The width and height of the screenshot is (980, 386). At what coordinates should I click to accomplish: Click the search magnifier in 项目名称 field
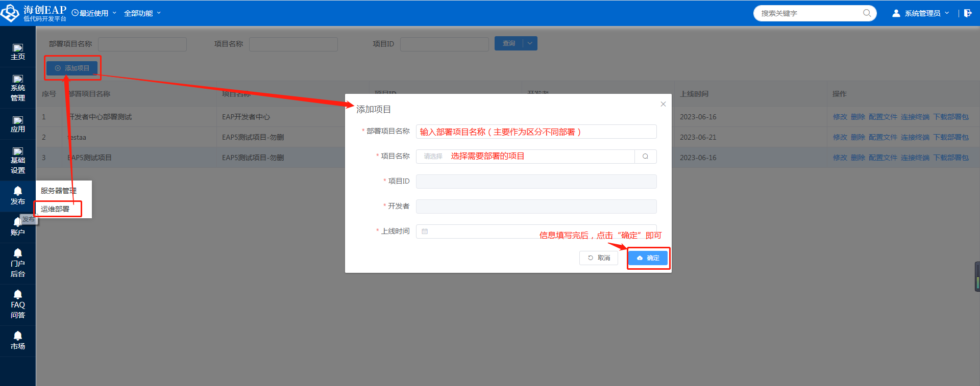645,157
